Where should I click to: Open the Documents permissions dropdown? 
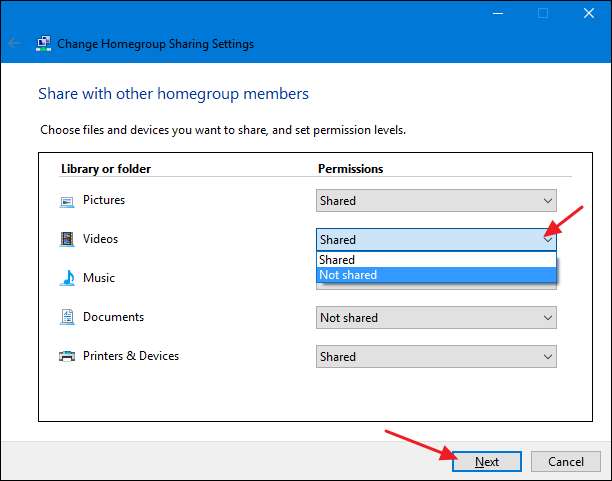[x=436, y=318]
